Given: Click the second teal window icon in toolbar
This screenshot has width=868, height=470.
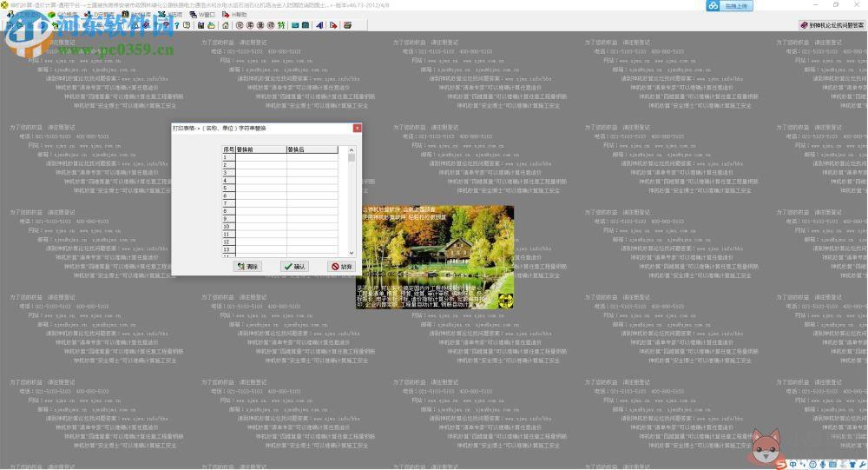Looking at the screenshot, I should pos(306,25).
